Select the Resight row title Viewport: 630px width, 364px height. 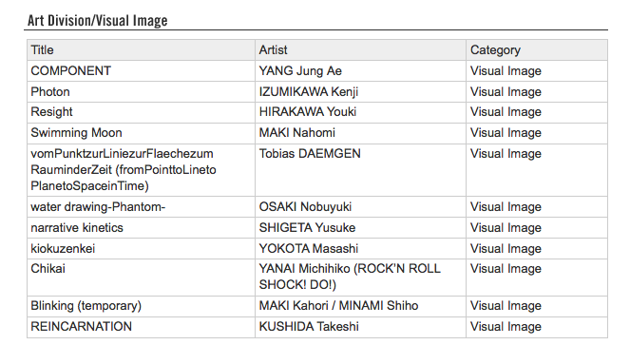[51, 112]
